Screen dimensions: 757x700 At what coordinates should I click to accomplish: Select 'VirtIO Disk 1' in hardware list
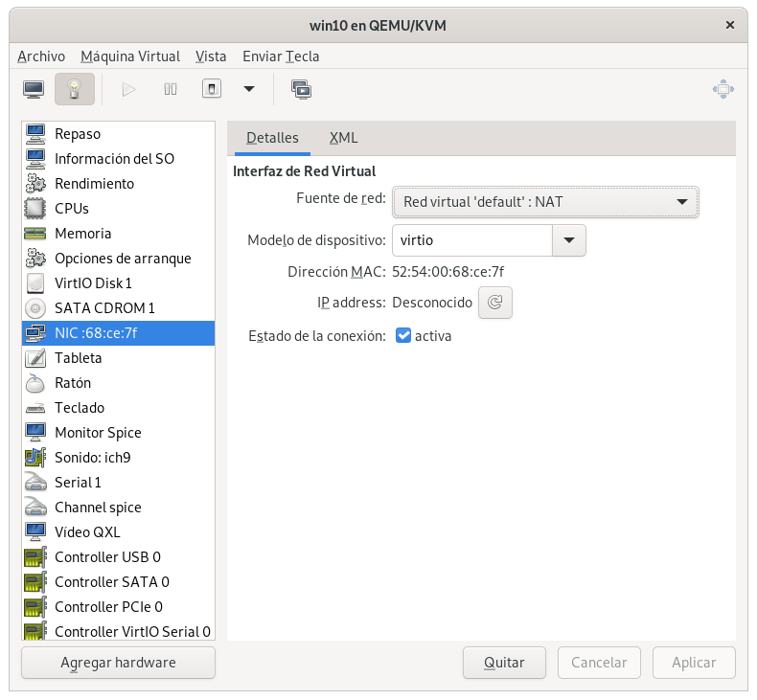[93, 282]
